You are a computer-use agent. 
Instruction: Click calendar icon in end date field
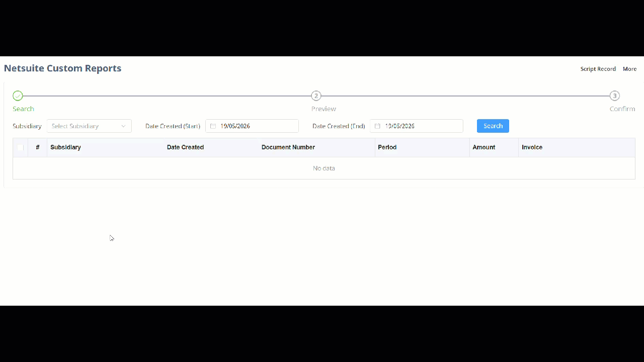(x=377, y=126)
